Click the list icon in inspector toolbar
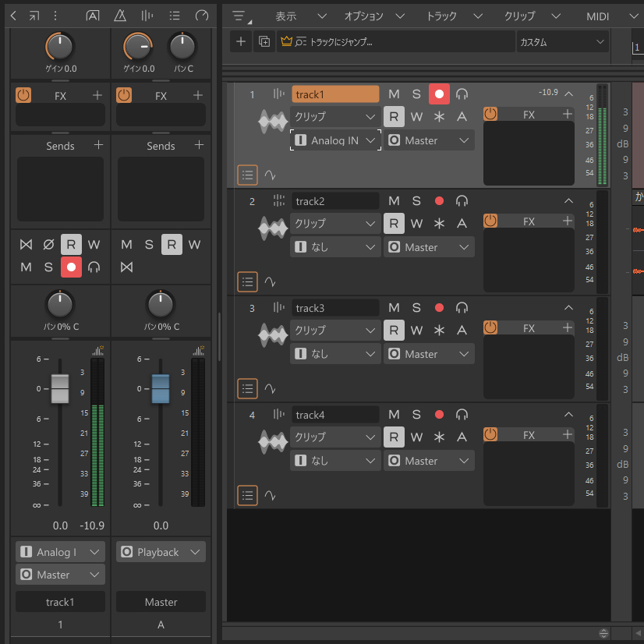The width and height of the screenshot is (644, 644). (175, 16)
